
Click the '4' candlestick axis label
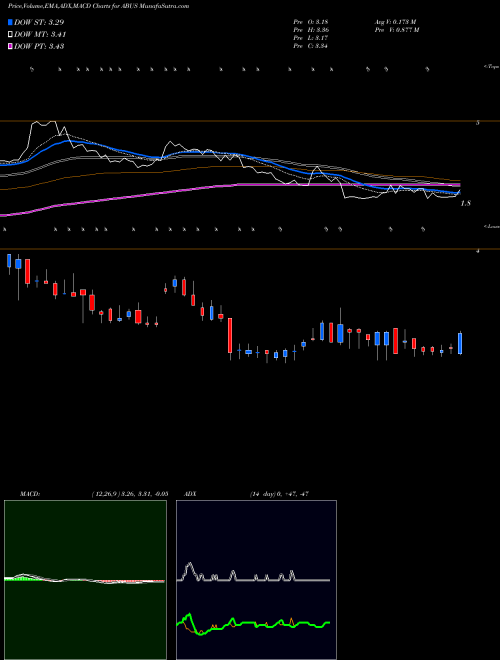tap(477, 251)
